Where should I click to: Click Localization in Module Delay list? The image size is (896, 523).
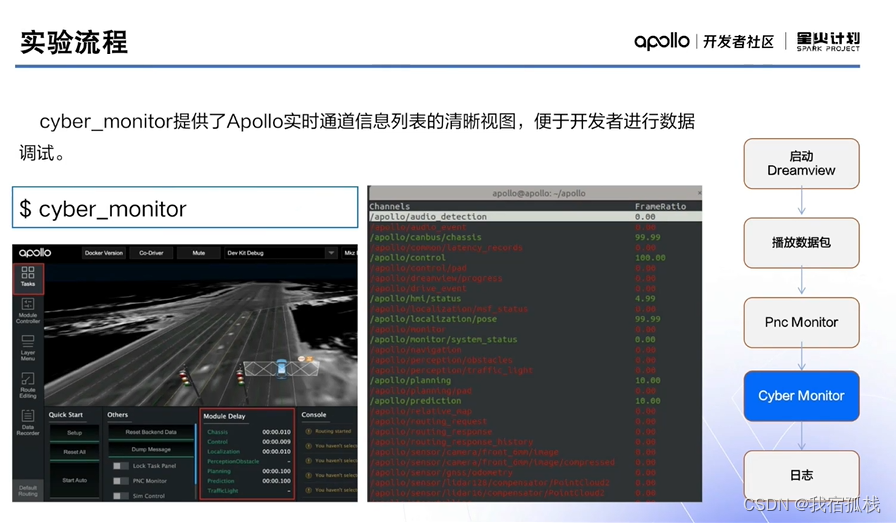[223, 452]
